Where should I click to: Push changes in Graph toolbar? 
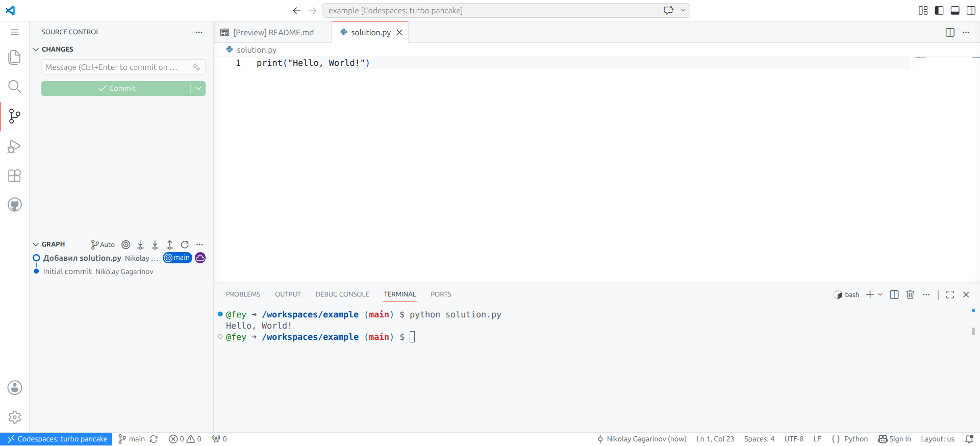[170, 244]
